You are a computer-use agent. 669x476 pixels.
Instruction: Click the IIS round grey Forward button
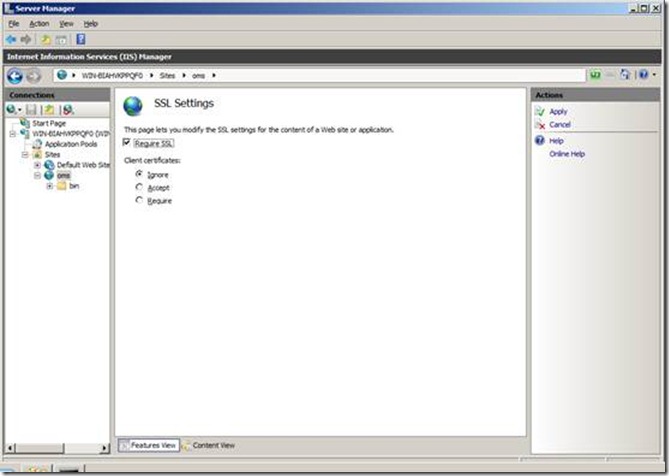33,76
